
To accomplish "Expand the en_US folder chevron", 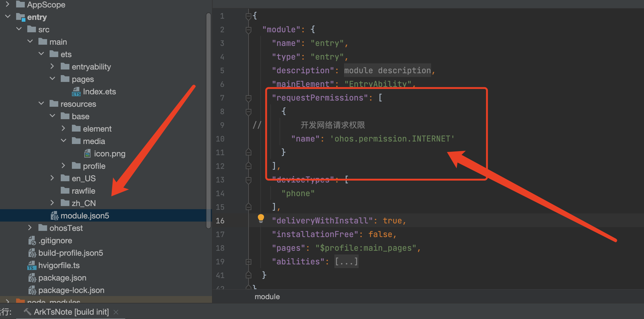I will pos(52,178).
